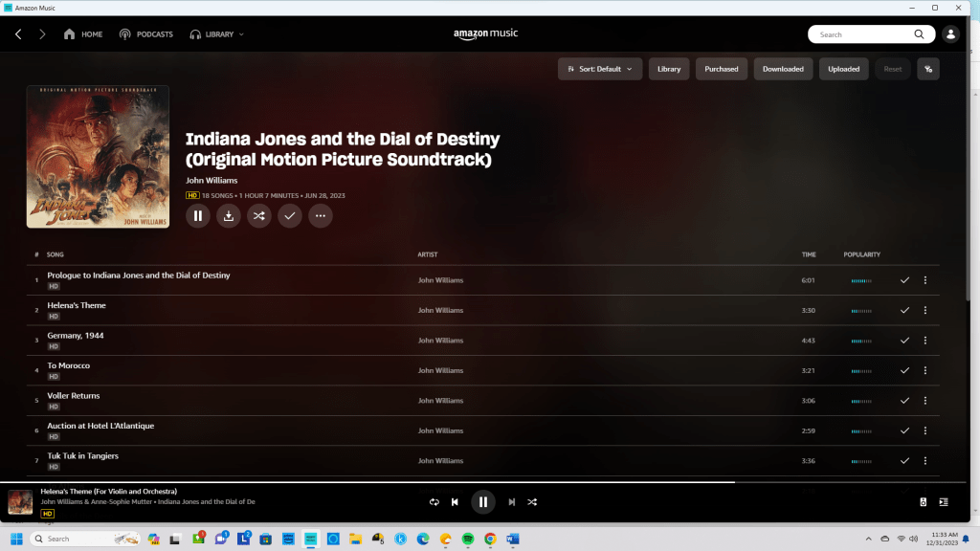Go back using the back arrow
This screenshot has height=551, width=980.
pyautogui.click(x=18, y=34)
